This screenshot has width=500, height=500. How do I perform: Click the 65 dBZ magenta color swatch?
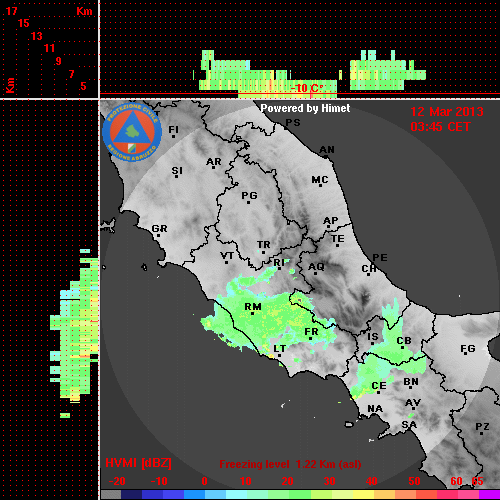pos(489,495)
